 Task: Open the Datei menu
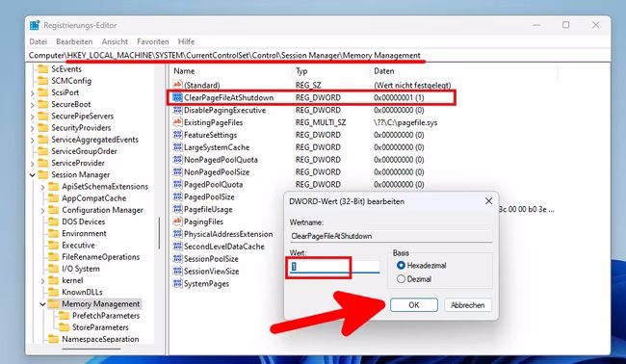pyautogui.click(x=38, y=41)
